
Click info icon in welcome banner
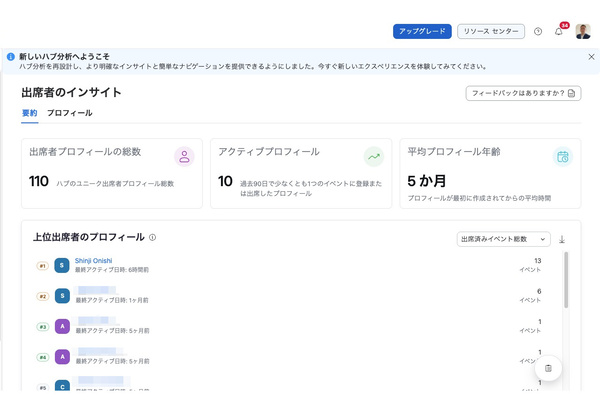pos(10,57)
